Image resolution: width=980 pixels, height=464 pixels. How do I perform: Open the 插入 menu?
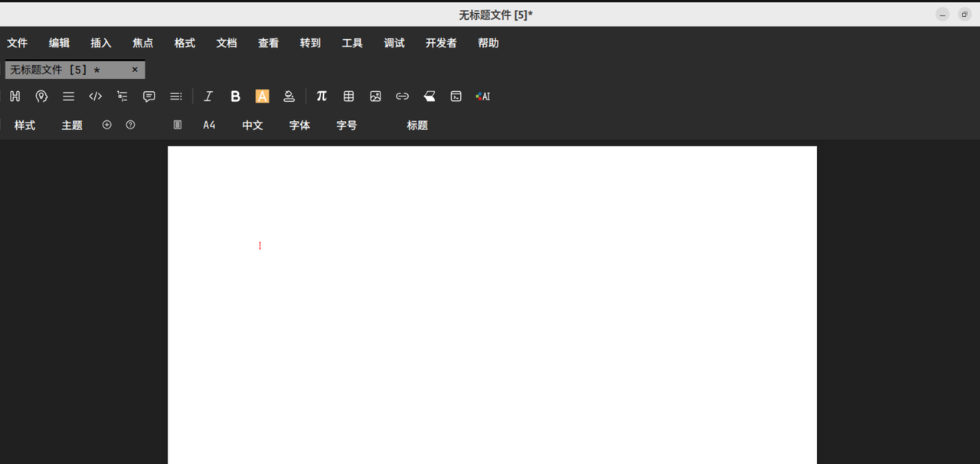[x=101, y=44]
